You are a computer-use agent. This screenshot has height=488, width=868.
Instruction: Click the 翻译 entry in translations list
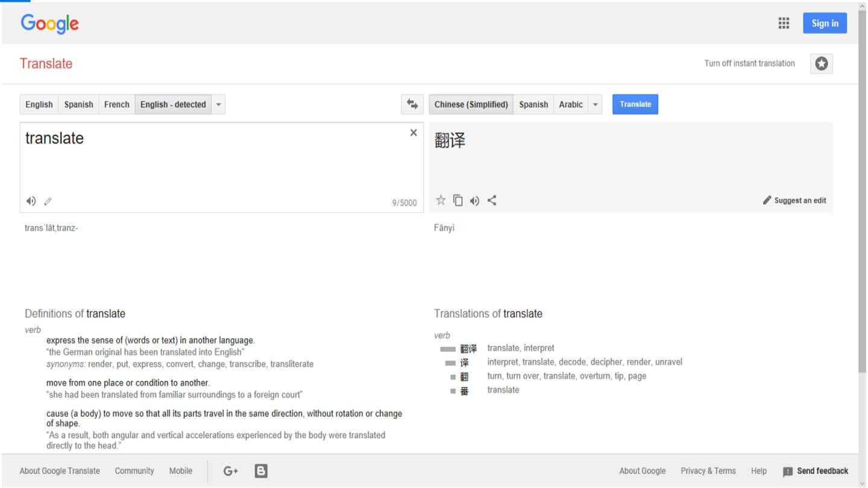point(468,349)
